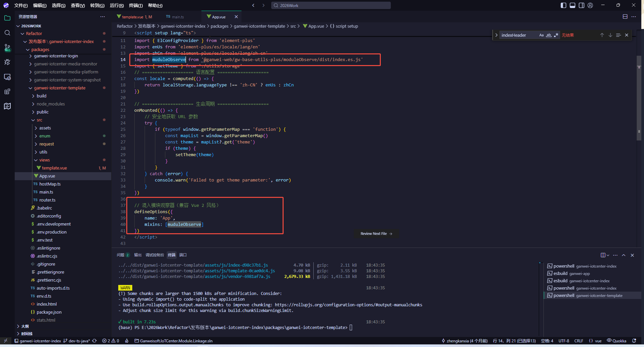Screen dimensions: 644x347
Task: Open the Explorer view in activity bar
Action: [7, 18]
